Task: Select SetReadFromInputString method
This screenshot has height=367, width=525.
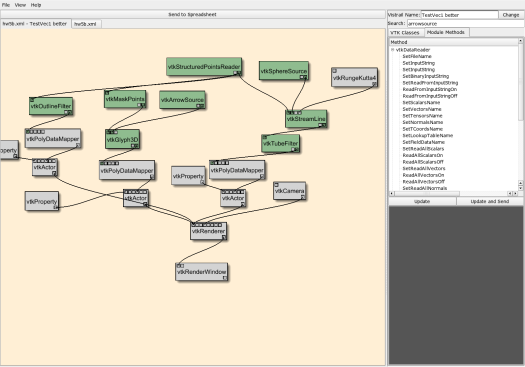Action: pos(430,83)
